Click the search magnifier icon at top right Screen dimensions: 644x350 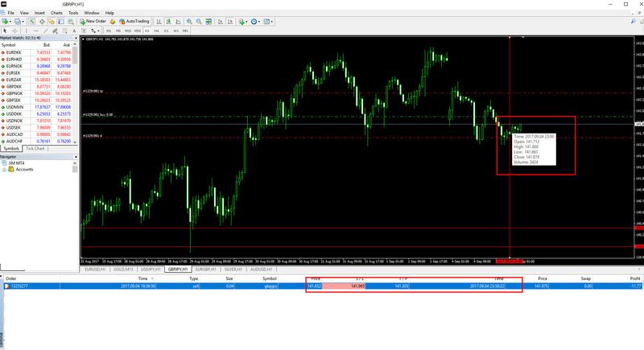point(634,22)
